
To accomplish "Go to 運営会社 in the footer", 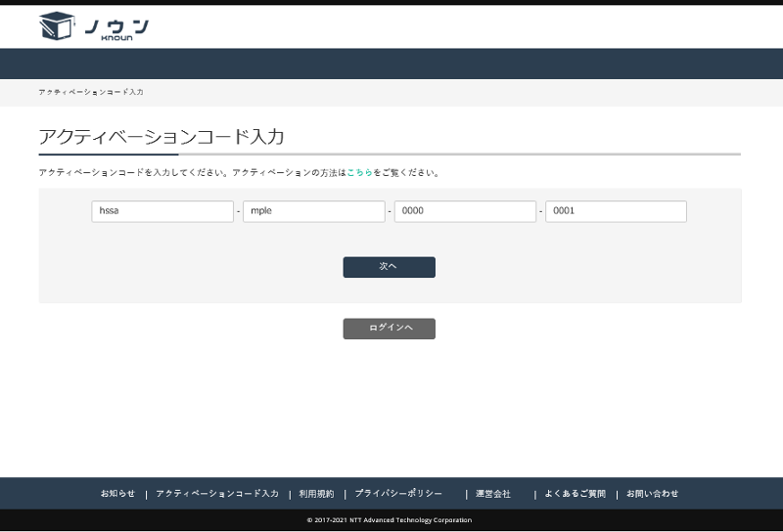I will (x=493, y=494).
